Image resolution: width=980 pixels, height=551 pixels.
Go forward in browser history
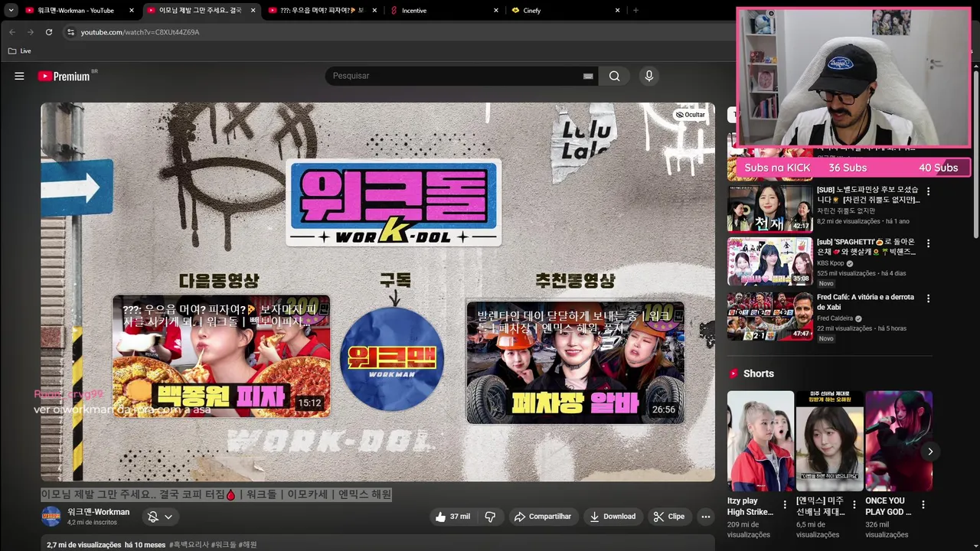[x=30, y=32]
